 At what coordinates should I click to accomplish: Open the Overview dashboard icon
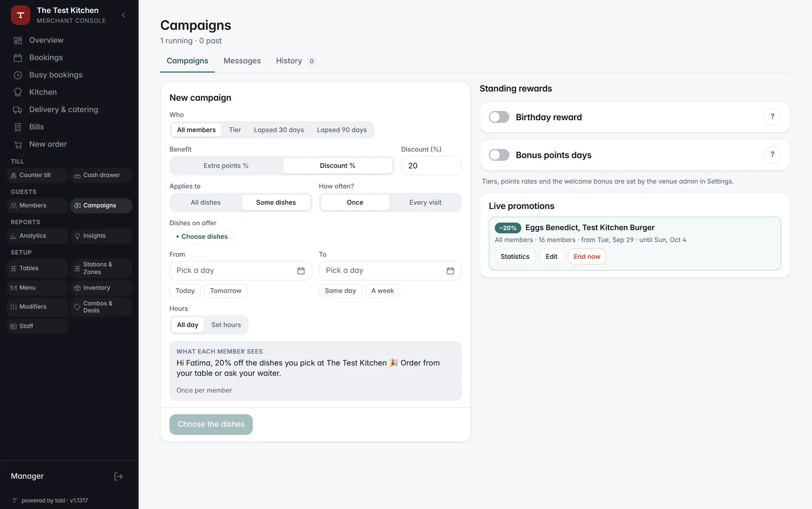[18, 41]
